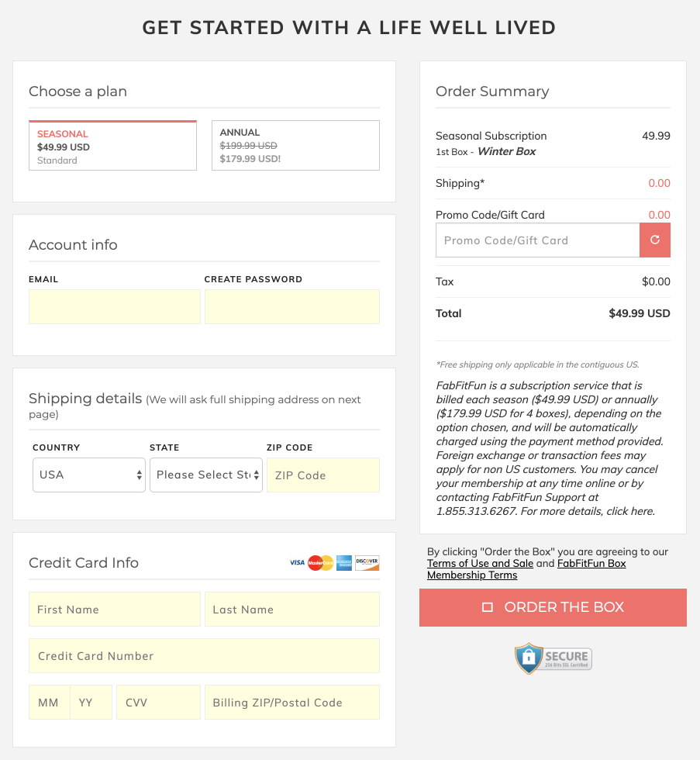Open the Country dropdown
700x760 pixels.
pyautogui.click(x=88, y=475)
